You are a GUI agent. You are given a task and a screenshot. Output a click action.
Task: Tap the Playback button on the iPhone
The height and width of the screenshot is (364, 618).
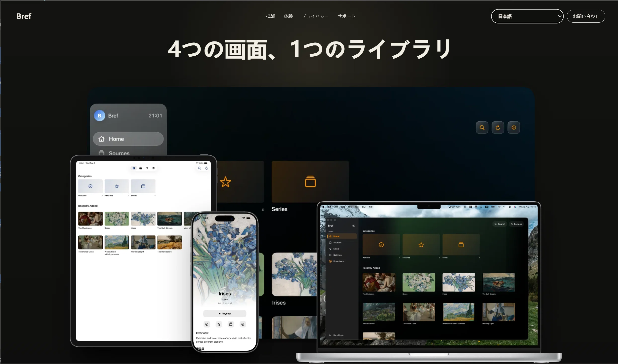click(x=225, y=314)
